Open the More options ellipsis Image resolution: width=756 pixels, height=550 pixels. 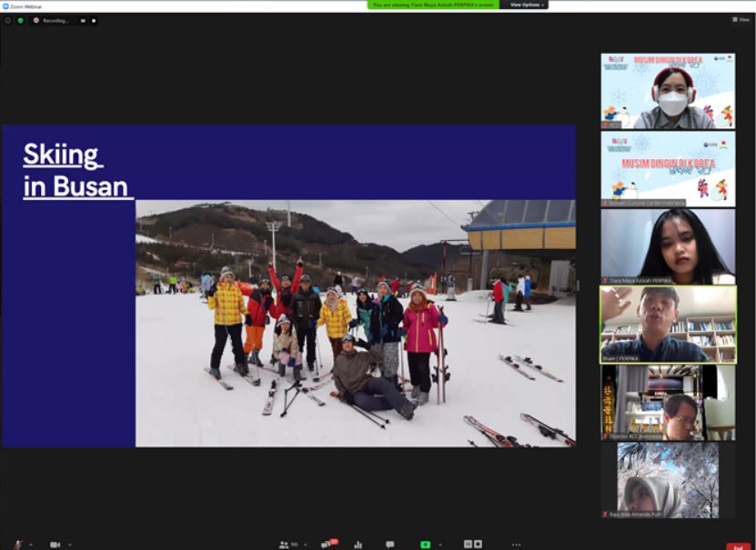click(x=516, y=545)
